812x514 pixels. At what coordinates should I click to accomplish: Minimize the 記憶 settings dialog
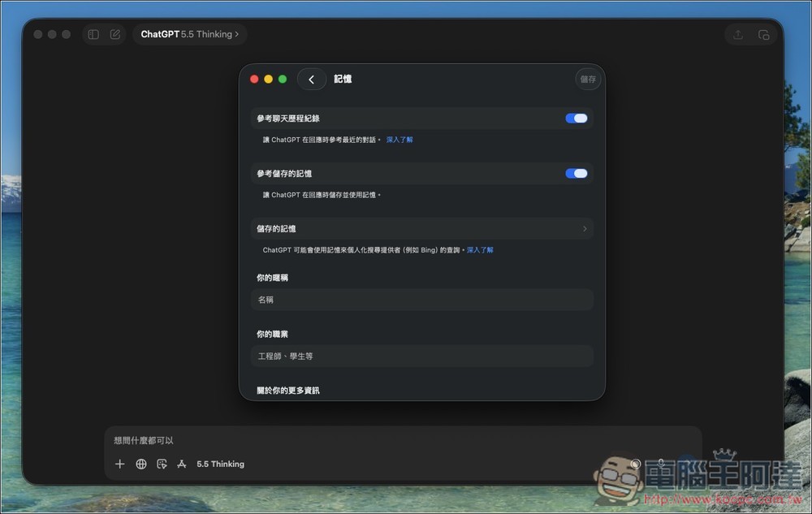(x=268, y=80)
